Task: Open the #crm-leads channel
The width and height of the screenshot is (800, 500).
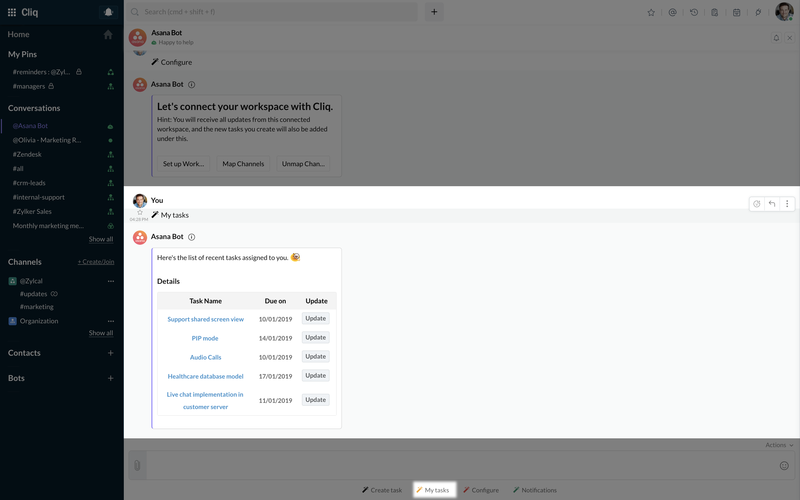Action: pyautogui.click(x=29, y=183)
